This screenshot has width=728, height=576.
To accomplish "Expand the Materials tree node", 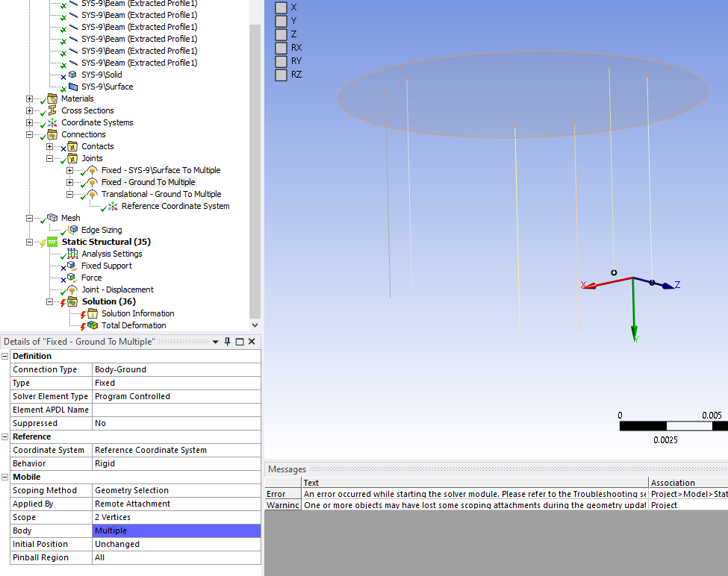I will tap(30, 98).
